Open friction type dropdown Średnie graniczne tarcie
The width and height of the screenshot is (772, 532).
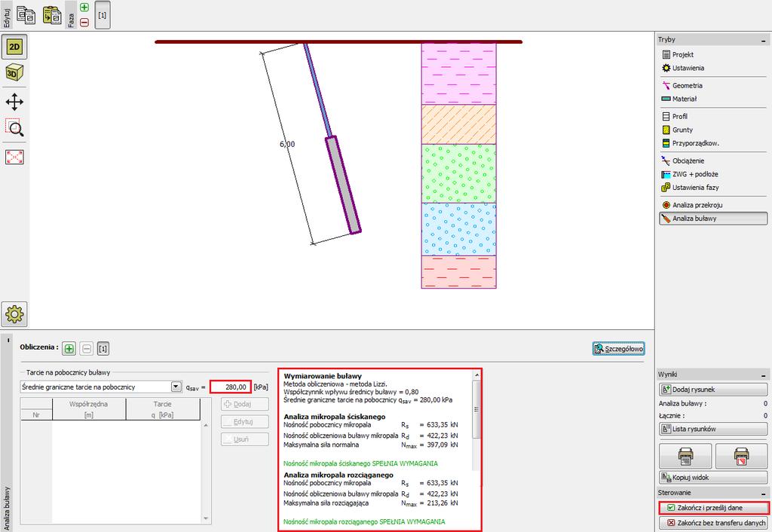point(102,387)
